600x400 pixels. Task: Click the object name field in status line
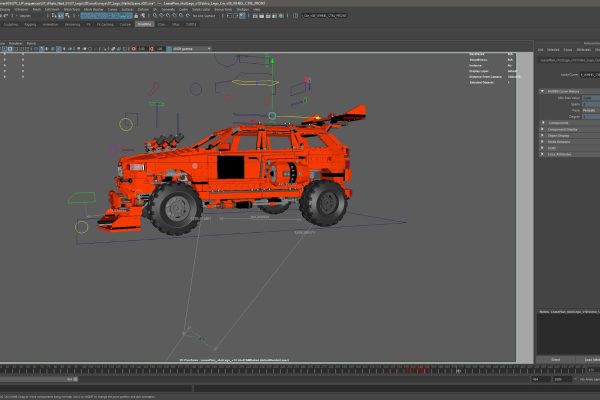tap(324, 16)
